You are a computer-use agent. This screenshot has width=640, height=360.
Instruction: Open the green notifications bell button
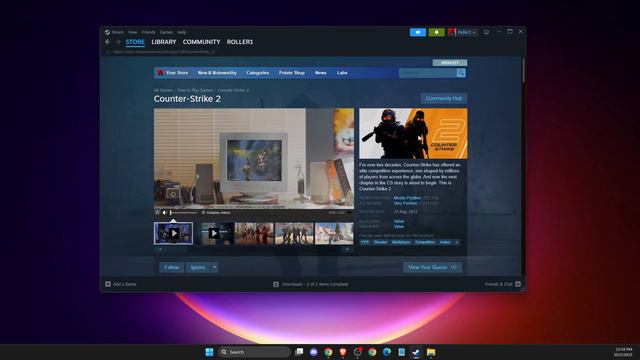[x=436, y=32]
